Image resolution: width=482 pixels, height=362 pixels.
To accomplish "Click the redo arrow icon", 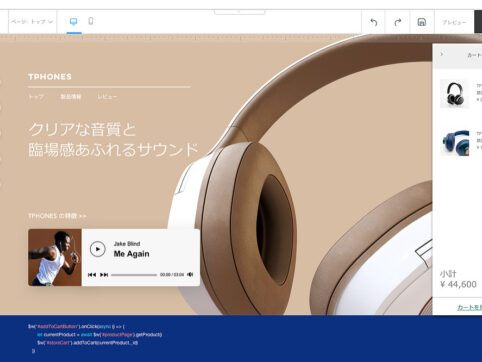I will 398,22.
